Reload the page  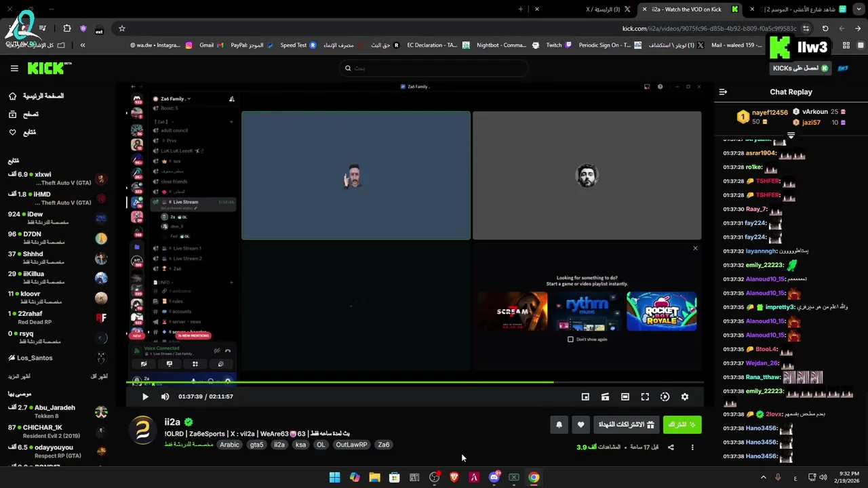(x=825, y=28)
